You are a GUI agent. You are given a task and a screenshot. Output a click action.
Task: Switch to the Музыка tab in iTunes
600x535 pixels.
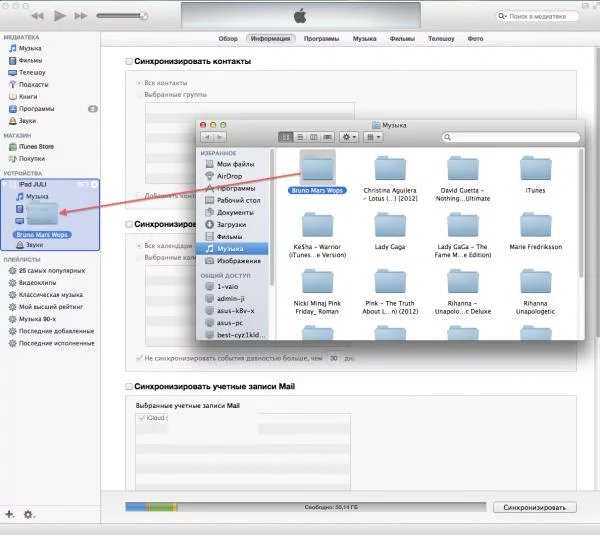click(x=364, y=39)
